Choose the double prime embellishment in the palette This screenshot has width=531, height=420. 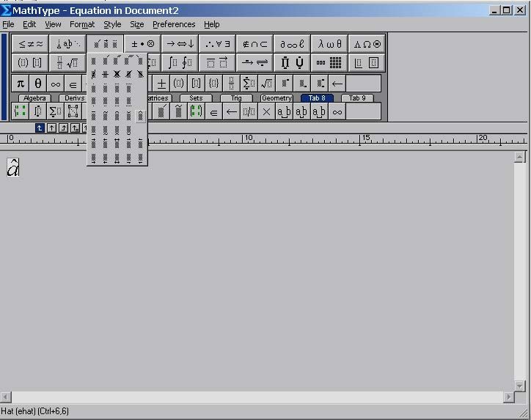click(x=117, y=61)
